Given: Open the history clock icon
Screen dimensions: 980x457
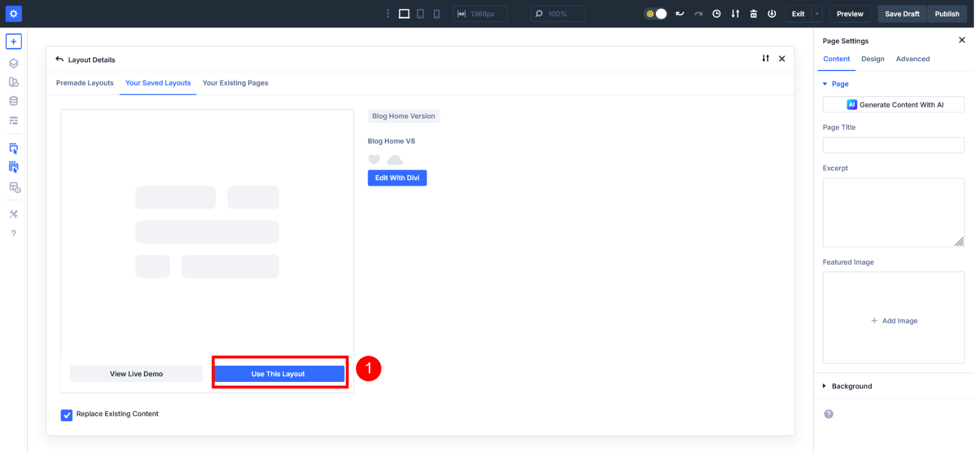Looking at the screenshot, I should (717, 13).
